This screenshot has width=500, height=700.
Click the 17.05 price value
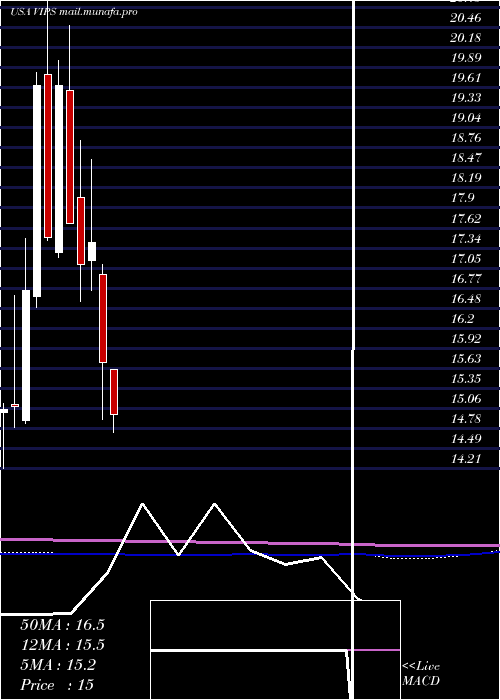(x=466, y=259)
